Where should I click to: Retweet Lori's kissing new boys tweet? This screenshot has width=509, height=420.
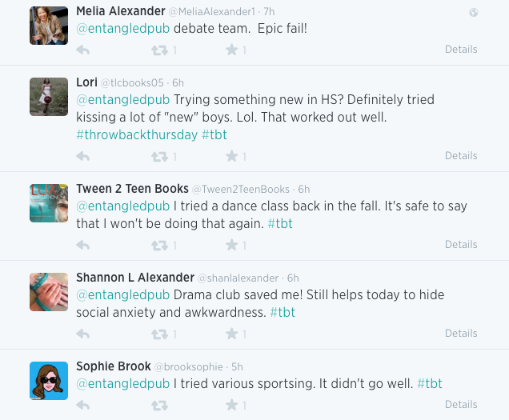coord(159,156)
